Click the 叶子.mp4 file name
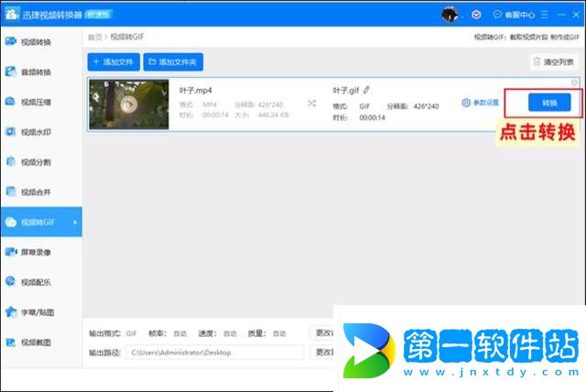This screenshot has height=392, width=586. point(195,91)
